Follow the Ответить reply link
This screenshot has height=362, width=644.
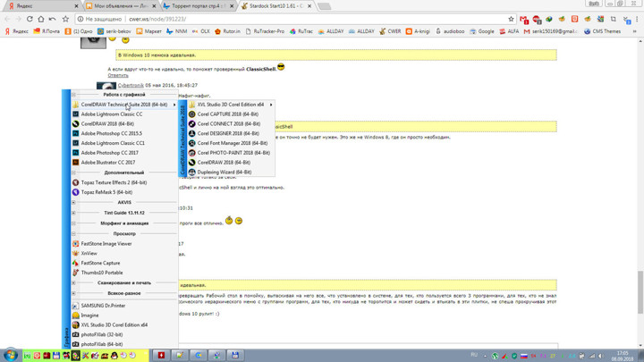tap(118, 75)
